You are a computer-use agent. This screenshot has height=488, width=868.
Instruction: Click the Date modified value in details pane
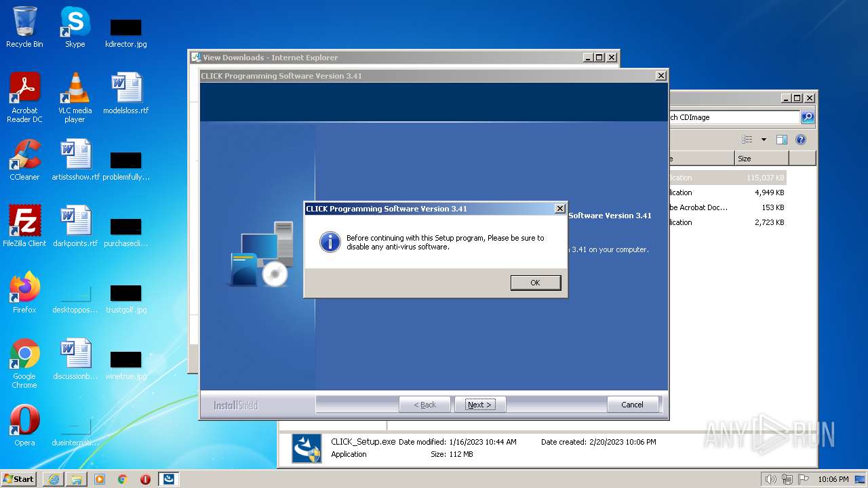[482, 442]
